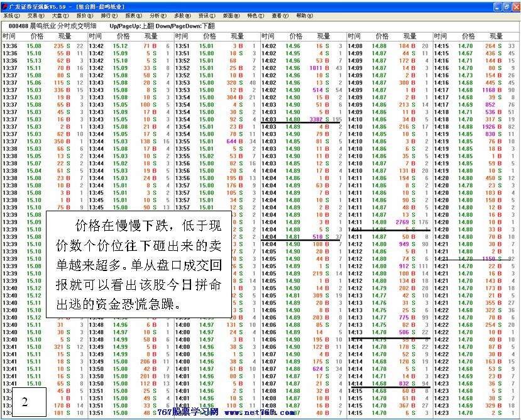Select the 14:21 trade row with 1150 volume
The width and height of the screenshot is (521, 420).
474,258
